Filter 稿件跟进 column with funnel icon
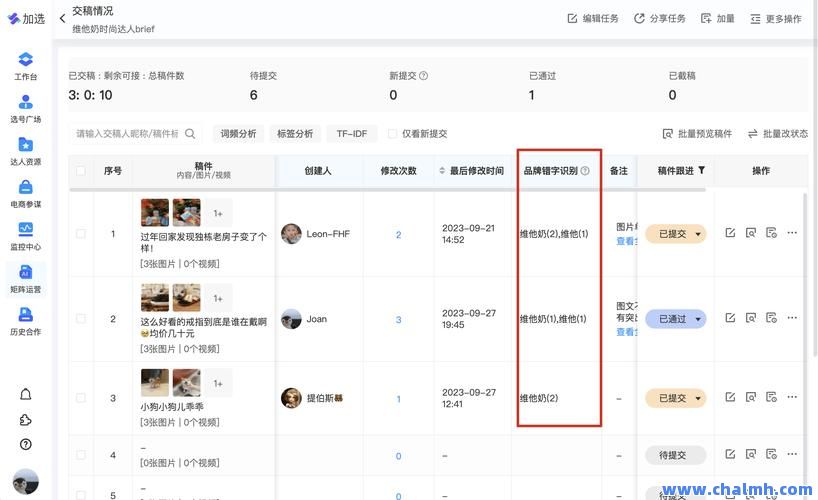The width and height of the screenshot is (818, 500). 702,170
